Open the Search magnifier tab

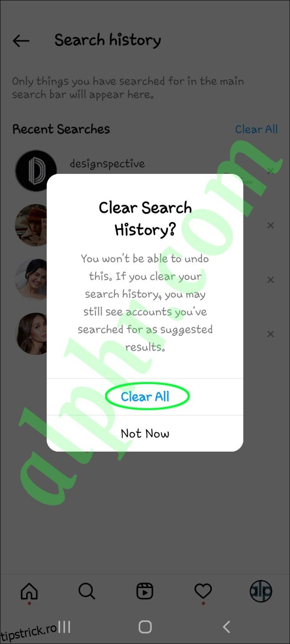87,591
